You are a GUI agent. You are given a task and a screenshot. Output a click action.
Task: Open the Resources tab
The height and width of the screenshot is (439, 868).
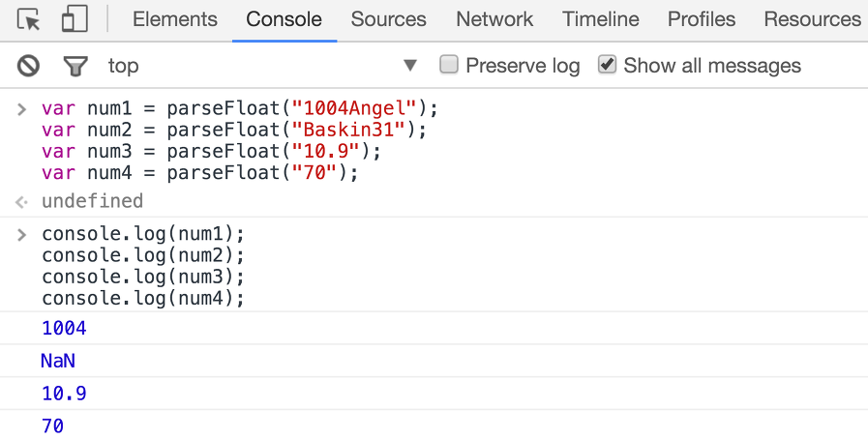(812, 19)
